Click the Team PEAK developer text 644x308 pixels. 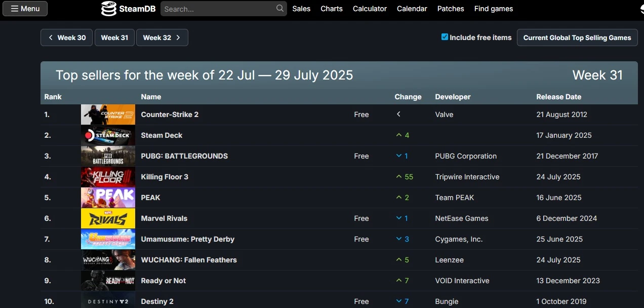(x=455, y=198)
